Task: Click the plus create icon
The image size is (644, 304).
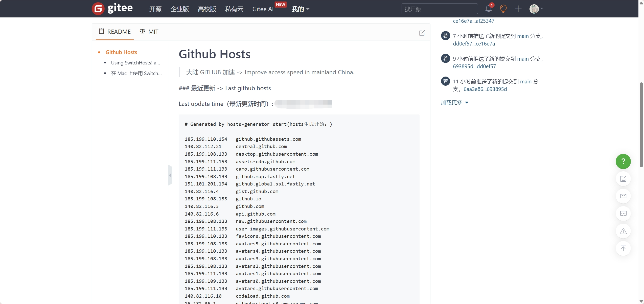Action: pyautogui.click(x=518, y=9)
